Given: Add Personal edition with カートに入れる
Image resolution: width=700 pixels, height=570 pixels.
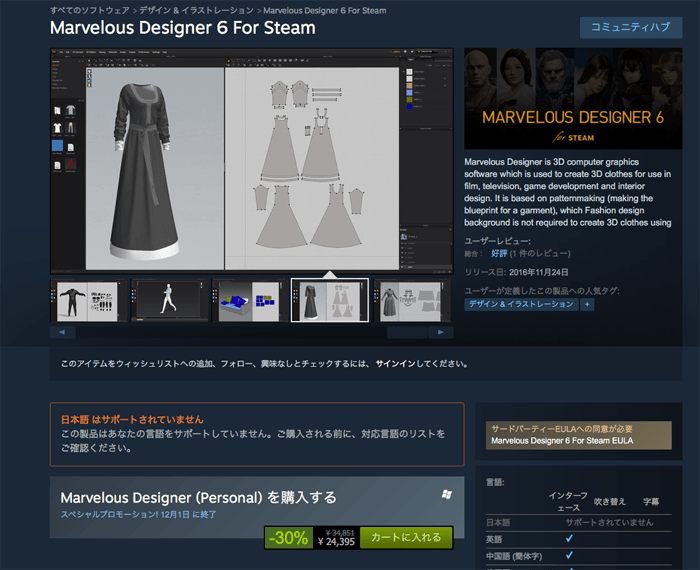Looking at the screenshot, I should coord(406,537).
